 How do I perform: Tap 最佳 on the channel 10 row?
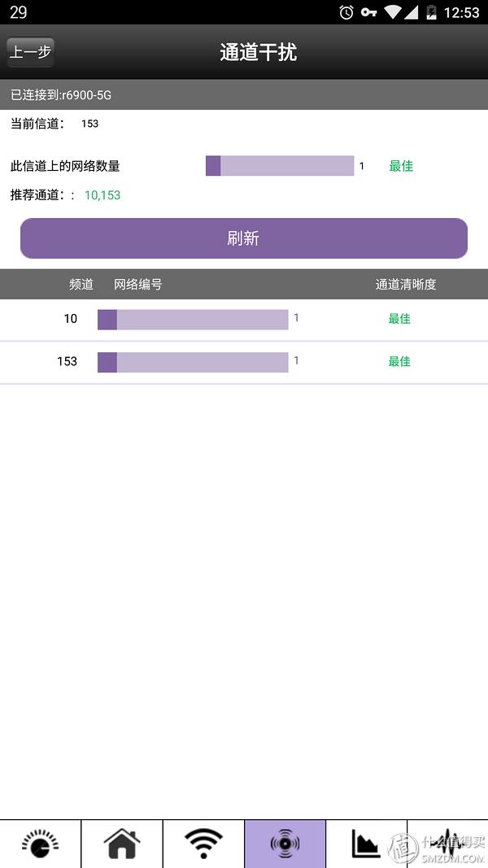[399, 319]
